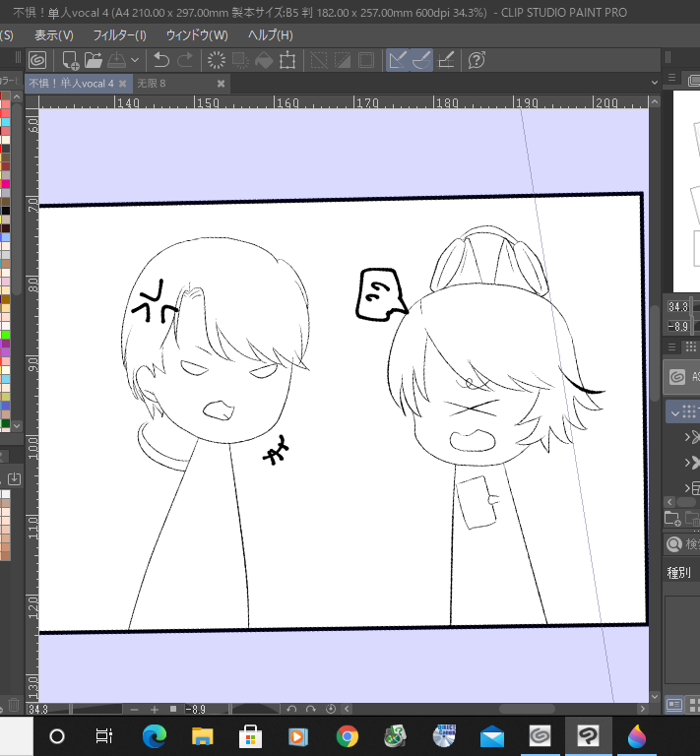
Task: Click Show selection border icon
Action: coord(366,60)
